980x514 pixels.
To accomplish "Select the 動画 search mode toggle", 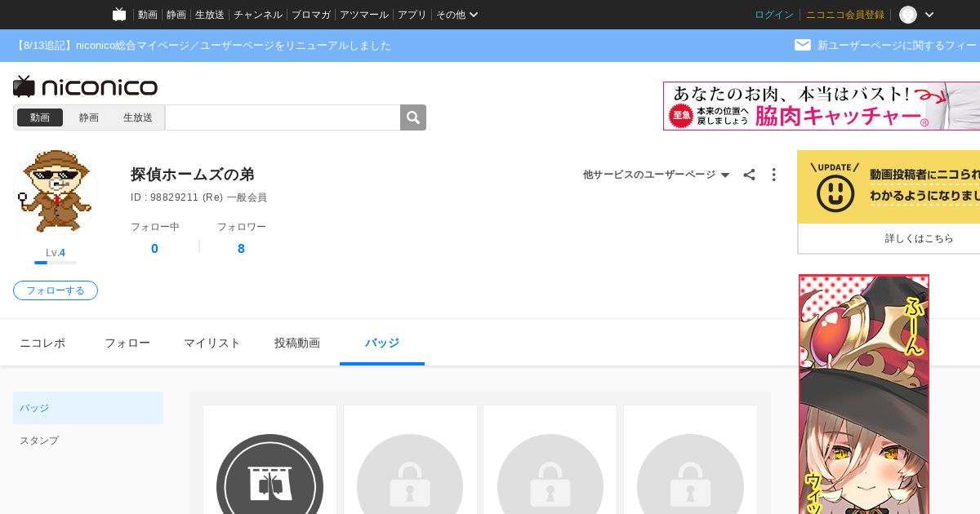I will pyautogui.click(x=40, y=117).
